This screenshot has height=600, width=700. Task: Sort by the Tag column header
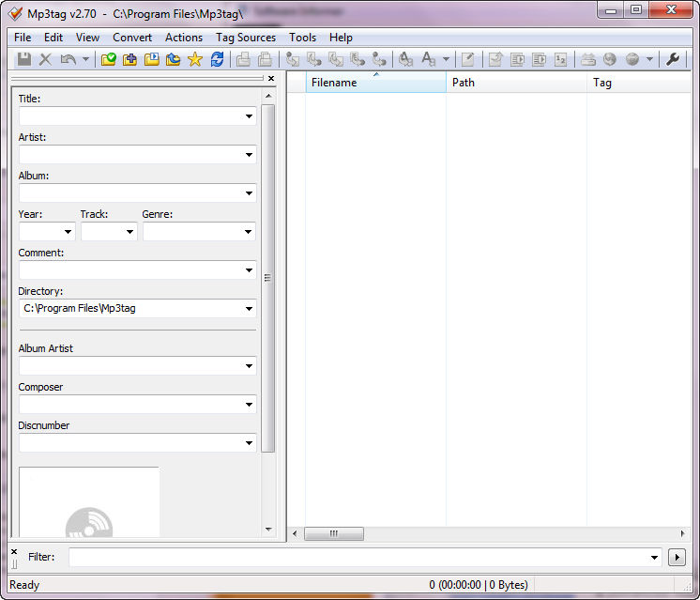point(639,83)
